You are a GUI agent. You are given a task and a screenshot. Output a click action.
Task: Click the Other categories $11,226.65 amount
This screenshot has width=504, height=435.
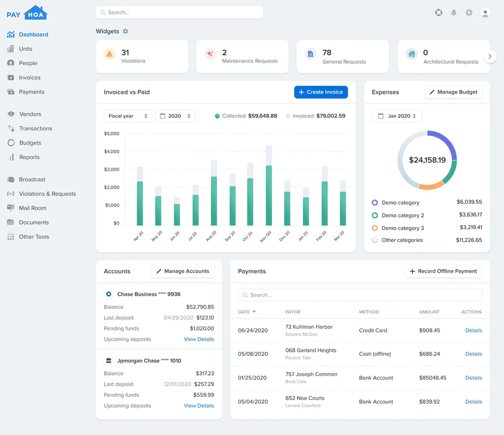[469, 240]
